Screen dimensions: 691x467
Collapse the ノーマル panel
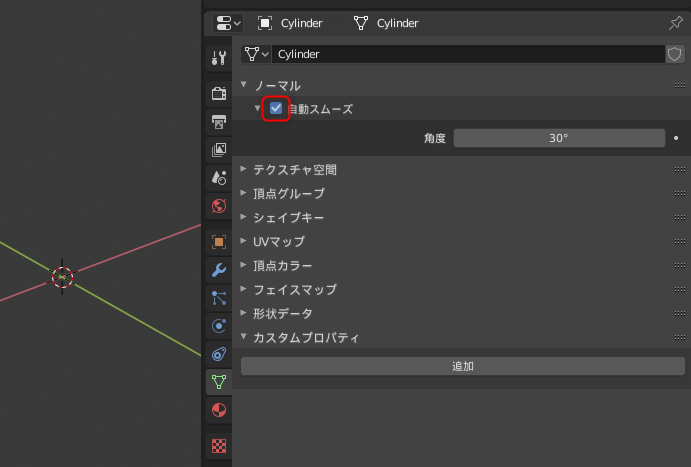pyautogui.click(x=244, y=84)
